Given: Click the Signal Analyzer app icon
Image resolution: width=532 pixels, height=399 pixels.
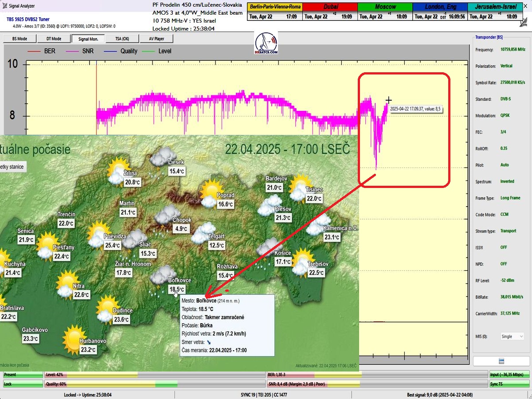Looking at the screenshot, I should [x=4, y=6].
